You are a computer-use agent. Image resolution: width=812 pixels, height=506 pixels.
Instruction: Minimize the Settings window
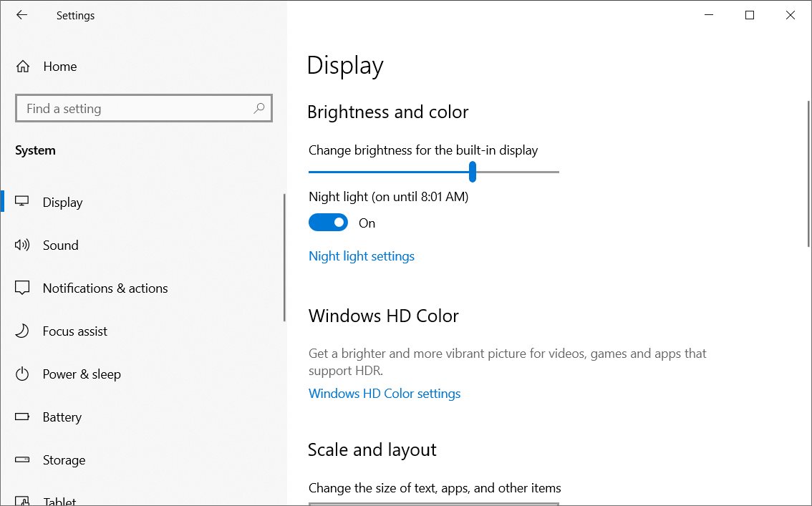pyautogui.click(x=709, y=15)
